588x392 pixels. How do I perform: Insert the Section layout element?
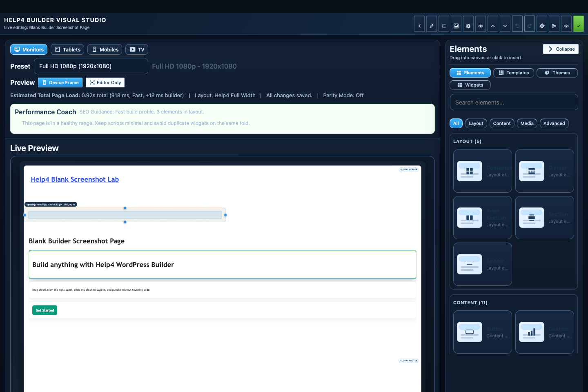[545, 218]
